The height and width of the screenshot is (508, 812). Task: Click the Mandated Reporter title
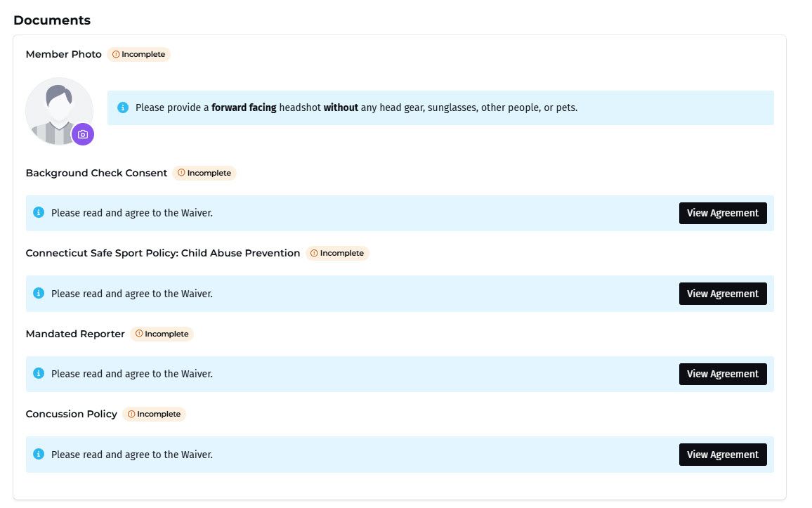(x=75, y=334)
